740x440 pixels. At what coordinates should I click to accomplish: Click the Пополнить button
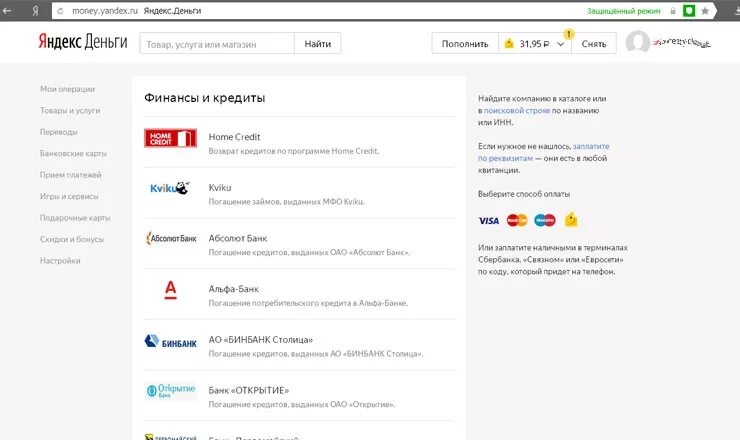[465, 43]
